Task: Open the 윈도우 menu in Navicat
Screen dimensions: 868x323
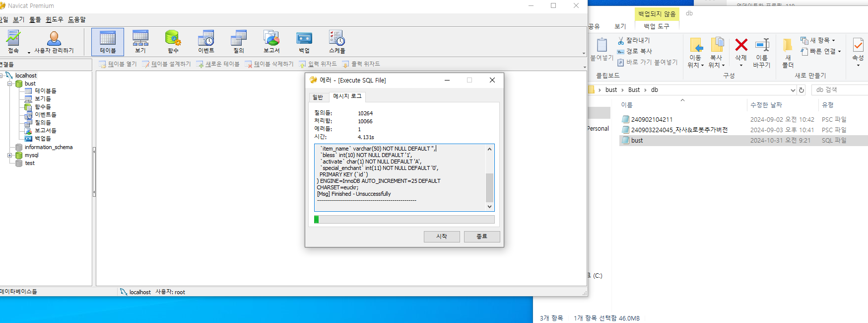Action: pos(55,19)
